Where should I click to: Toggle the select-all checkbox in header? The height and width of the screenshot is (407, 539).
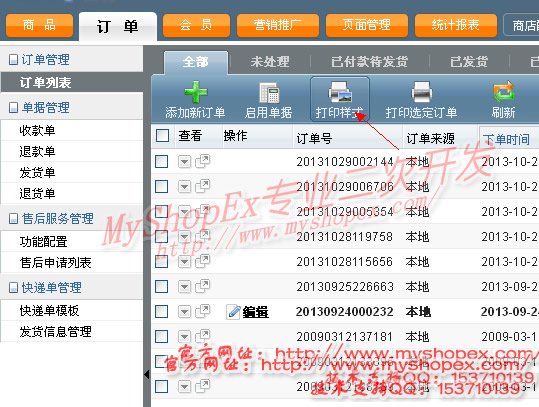(162, 135)
